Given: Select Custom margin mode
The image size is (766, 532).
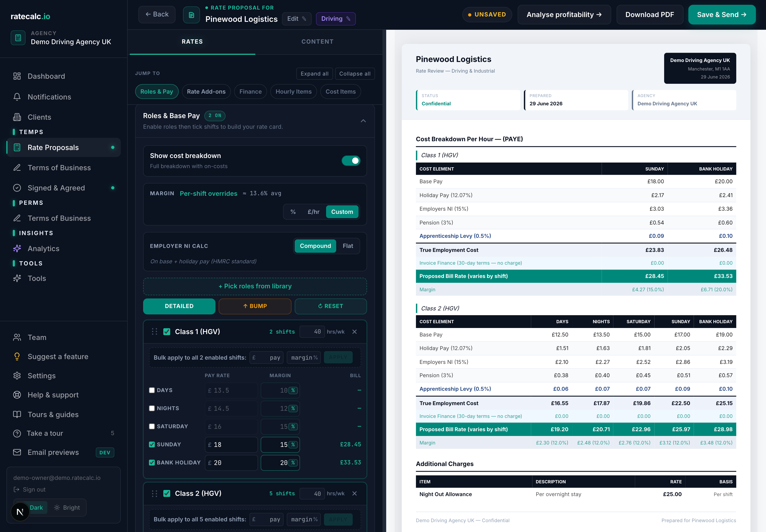Looking at the screenshot, I should [x=342, y=212].
